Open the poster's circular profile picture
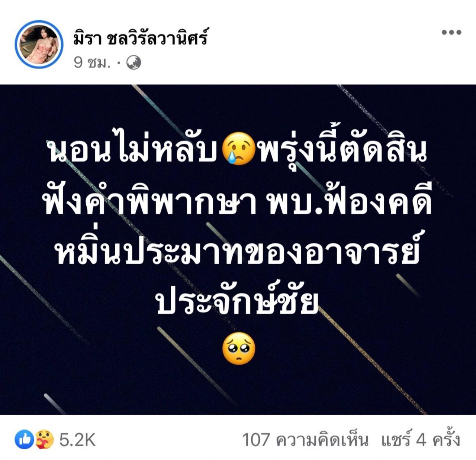Viewport: 476px width, 460px height. 39,44
